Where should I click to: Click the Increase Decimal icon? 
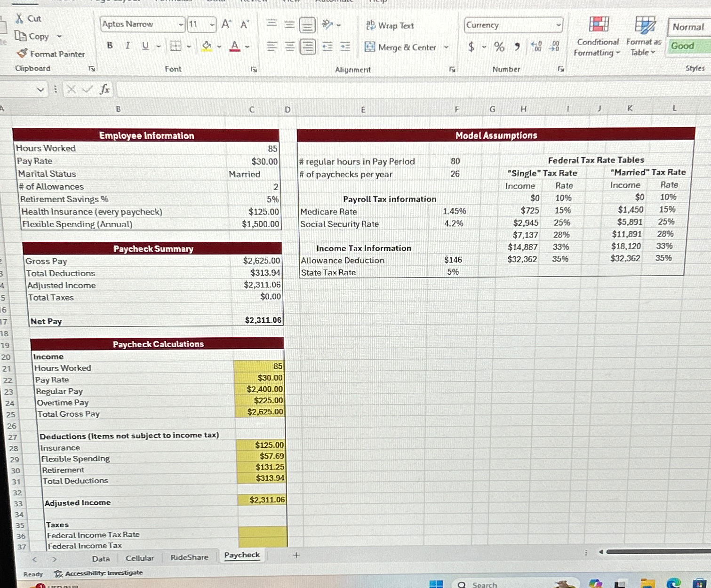coord(536,46)
